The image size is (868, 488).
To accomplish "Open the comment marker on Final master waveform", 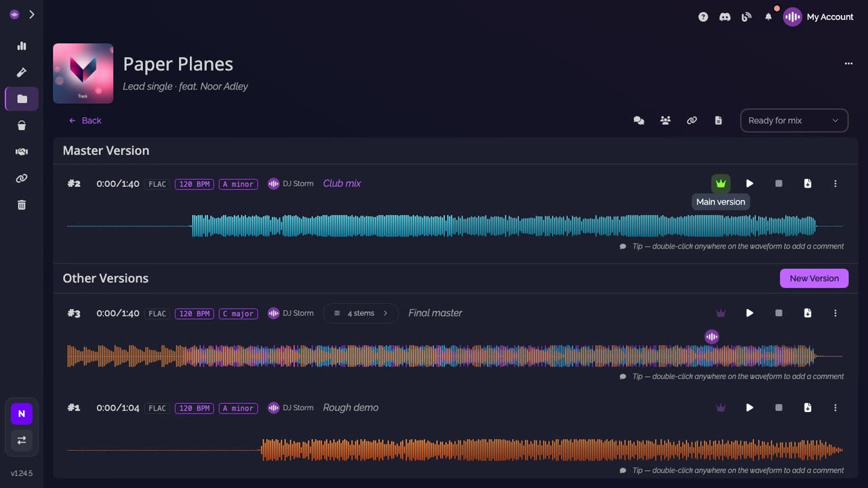I will (711, 337).
